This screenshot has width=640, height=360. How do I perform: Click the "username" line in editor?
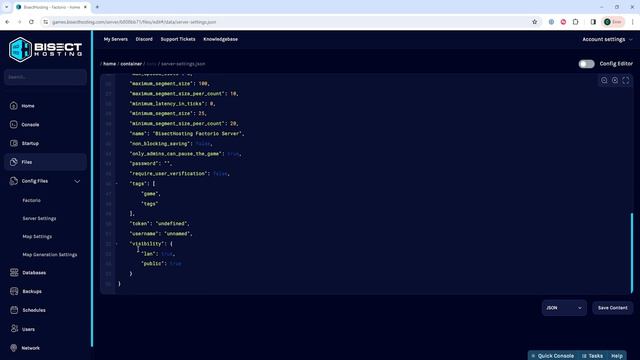(161, 234)
